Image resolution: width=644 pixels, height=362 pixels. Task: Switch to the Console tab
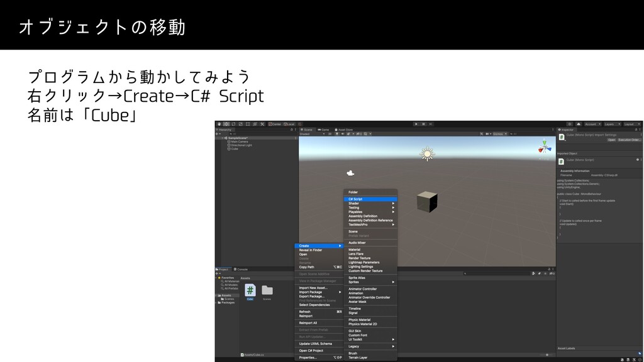(x=241, y=269)
